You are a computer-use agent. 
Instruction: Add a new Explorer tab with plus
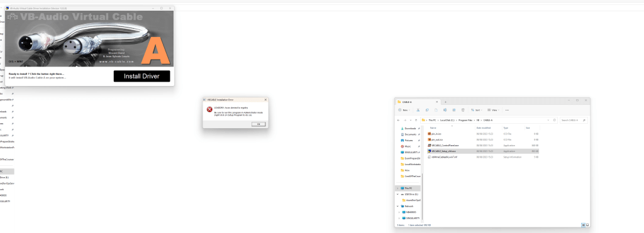(446, 102)
